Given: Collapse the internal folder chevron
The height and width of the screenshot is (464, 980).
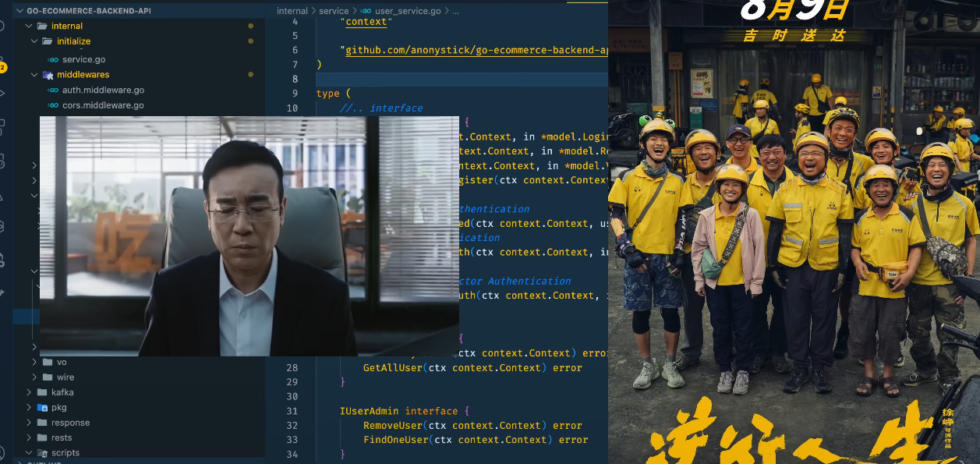Looking at the screenshot, I should coord(30,26).
